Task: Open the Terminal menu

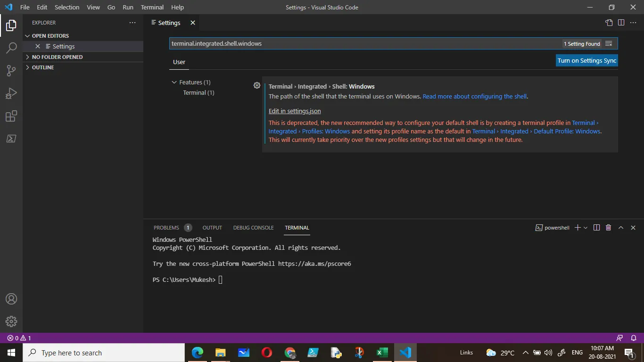Action: (x=152, y=8)
